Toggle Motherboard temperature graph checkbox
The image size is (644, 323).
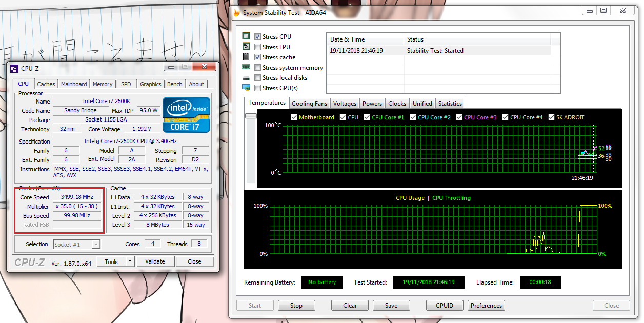pos(294,117)
